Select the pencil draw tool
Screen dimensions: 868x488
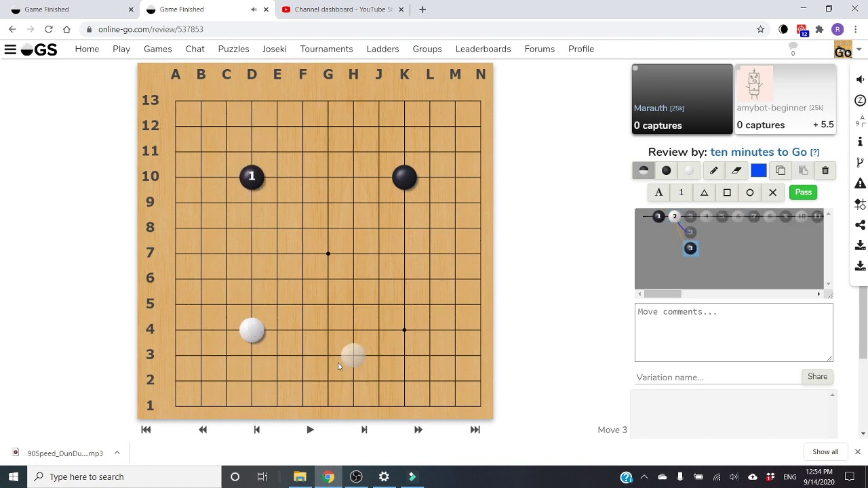(x=713, y=171)
